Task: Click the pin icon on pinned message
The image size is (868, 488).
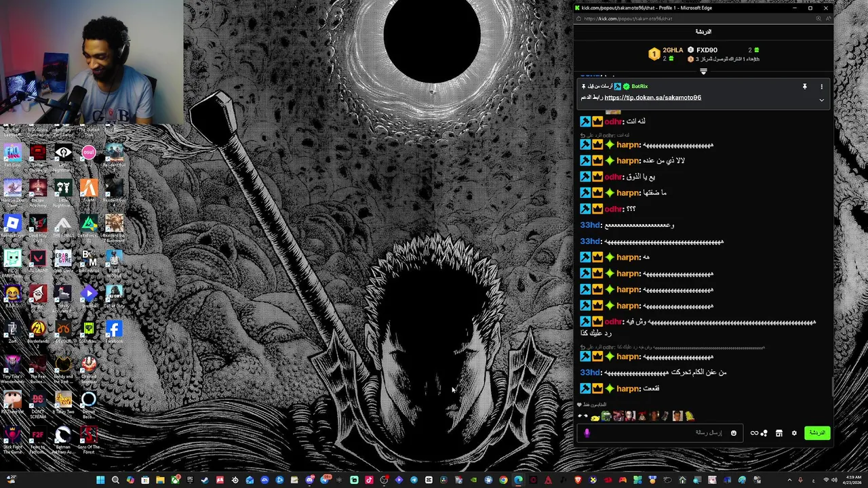Action: (804, 87)
